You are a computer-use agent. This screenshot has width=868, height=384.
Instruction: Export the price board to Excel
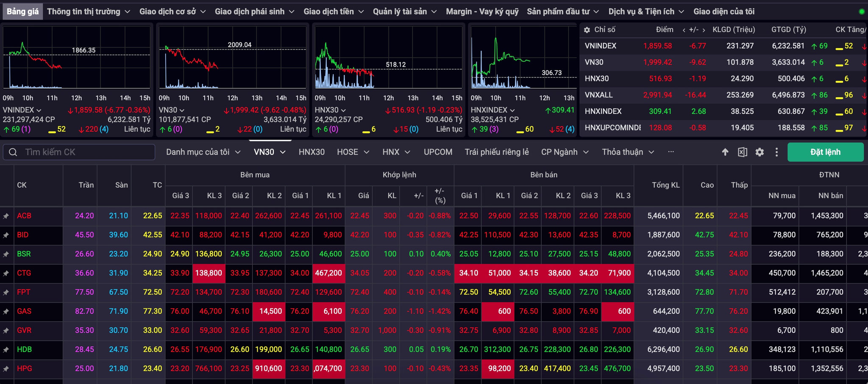click(743, 152)
